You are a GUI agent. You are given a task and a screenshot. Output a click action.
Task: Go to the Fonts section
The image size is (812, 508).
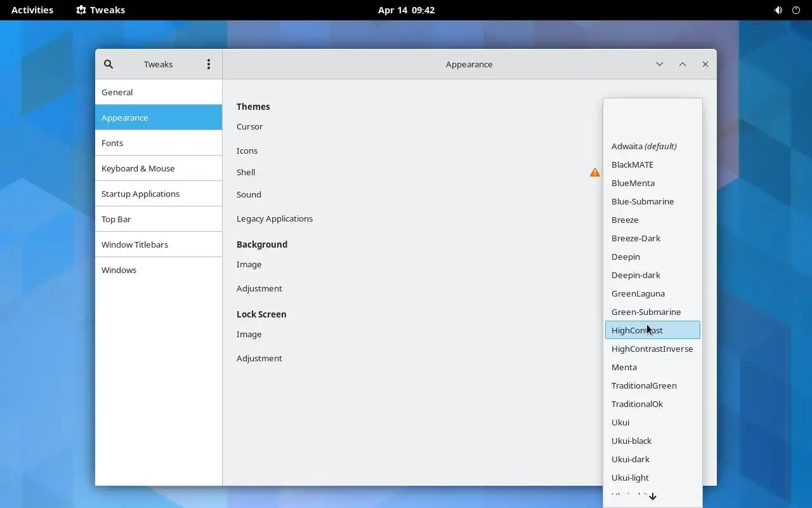click(x=159, y=143)
